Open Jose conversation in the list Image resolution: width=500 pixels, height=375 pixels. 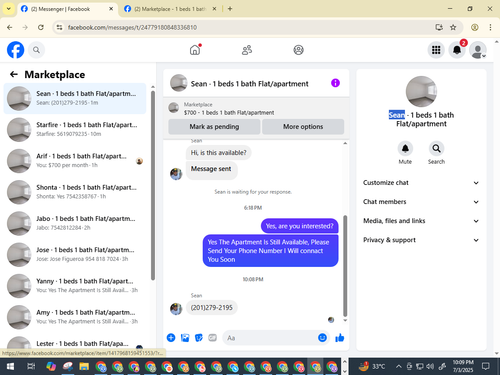click(x=75, y=254)
